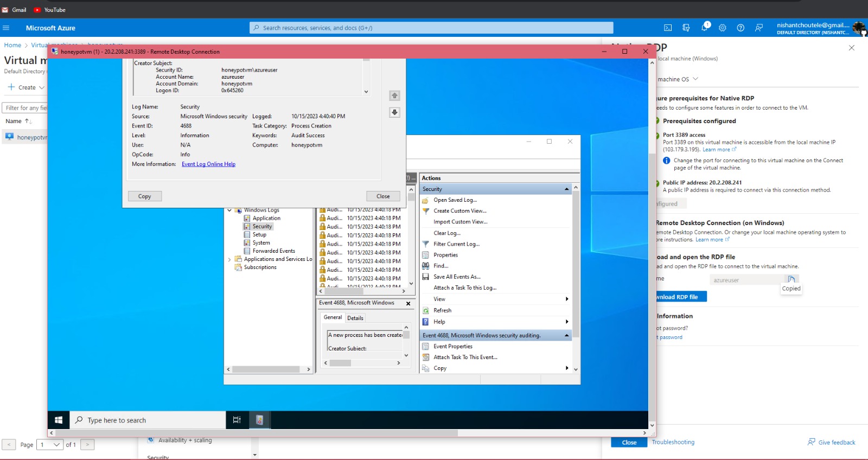Open Task View on remote taskbar

(237, 420)
